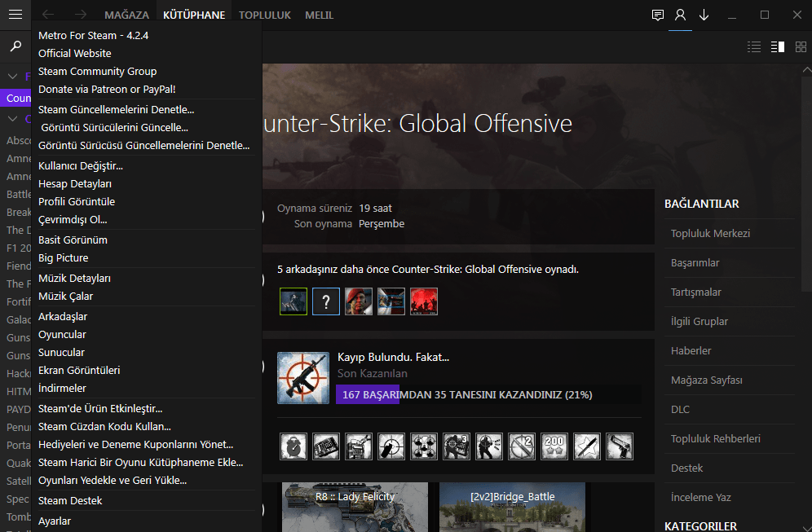Image resolution: width=812 pixels, height=532 pixels.
Task: Collapse the second library category chevron
Action: [12, 119]
